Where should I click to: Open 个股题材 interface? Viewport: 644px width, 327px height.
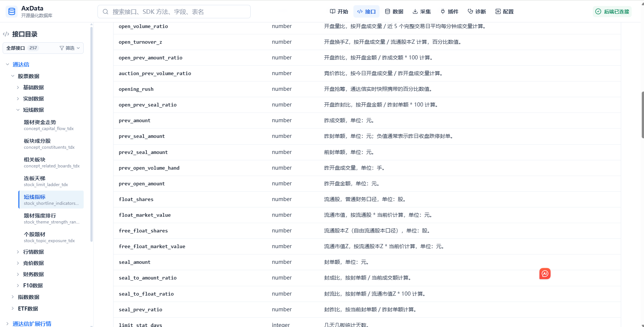point(51,237)
